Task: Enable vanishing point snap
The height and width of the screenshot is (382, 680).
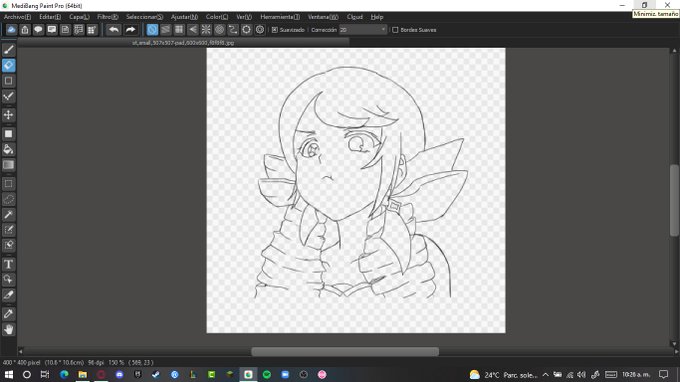Action: click(x=193, y=29)
